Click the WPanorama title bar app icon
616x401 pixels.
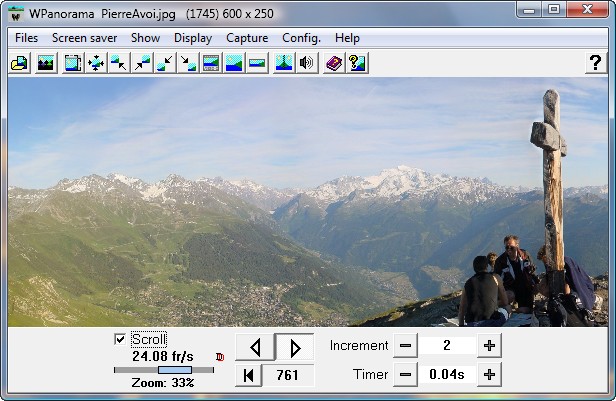pyautogui.click(x=16, y=14)
